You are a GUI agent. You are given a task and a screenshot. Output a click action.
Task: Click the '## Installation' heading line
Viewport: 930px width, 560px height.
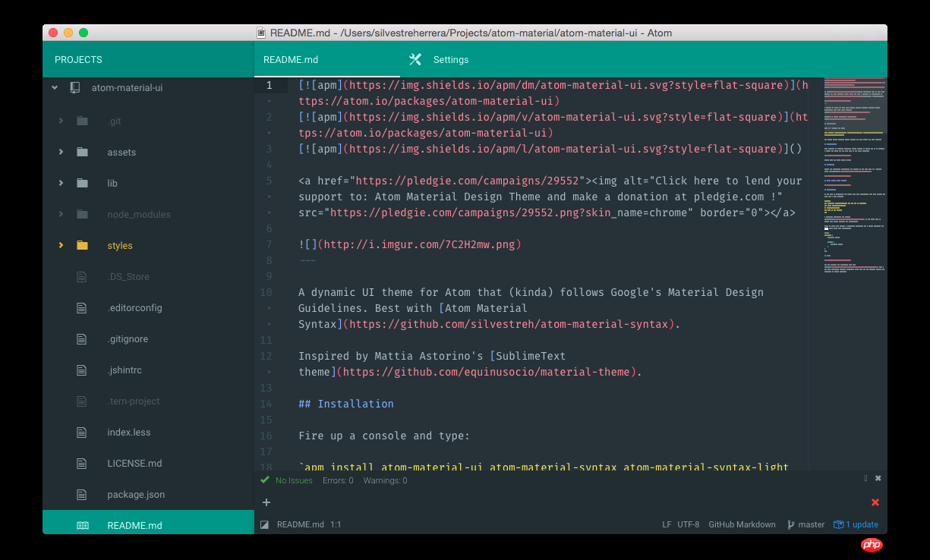coord(346,404)
